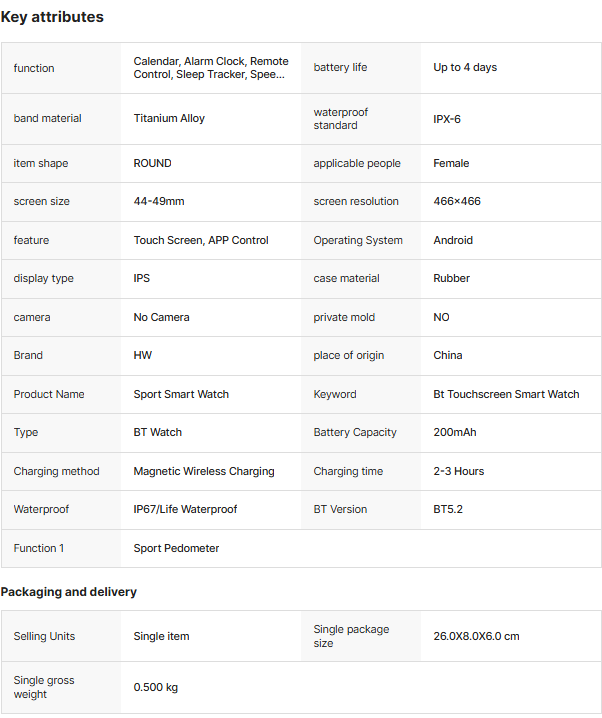Screen dimensions: 602x718
Task: Select the 'No Camera' value cell
Action: 161,317
